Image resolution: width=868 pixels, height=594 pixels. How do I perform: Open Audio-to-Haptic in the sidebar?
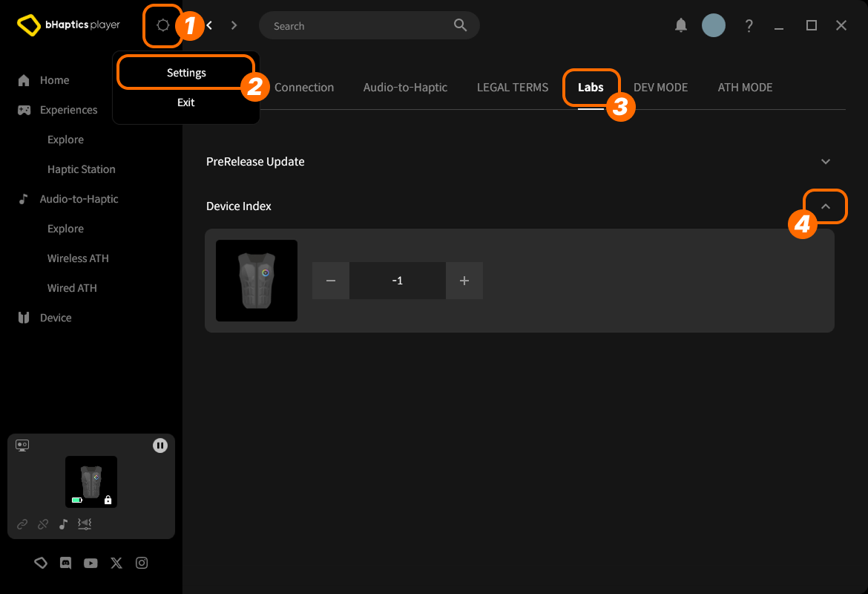point(79,199)
